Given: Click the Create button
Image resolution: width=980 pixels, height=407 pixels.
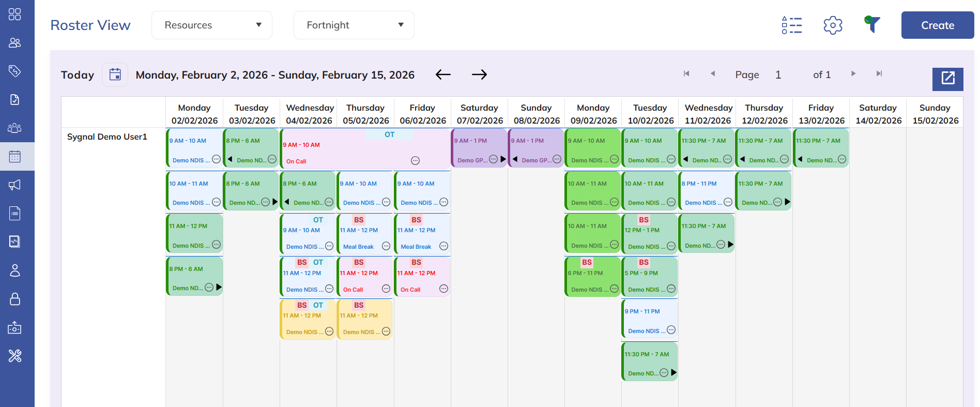Looking at the screenshot, I should tap(937, 25).
